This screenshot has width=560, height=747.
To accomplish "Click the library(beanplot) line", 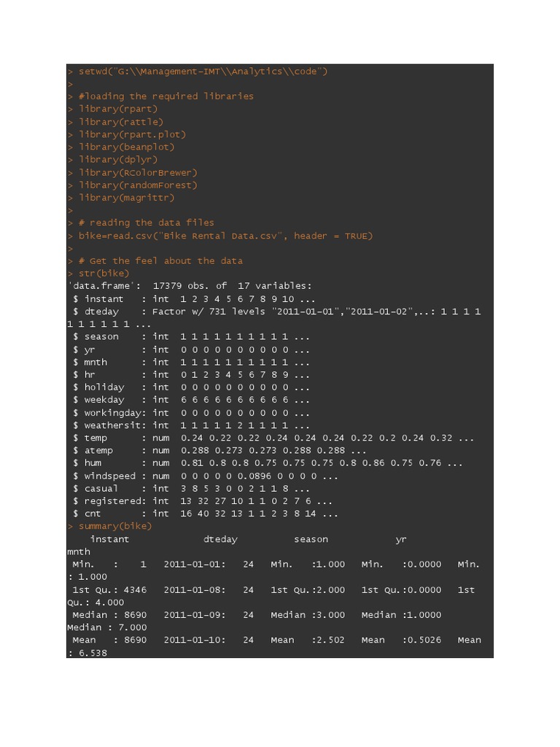I will [127, 147].
